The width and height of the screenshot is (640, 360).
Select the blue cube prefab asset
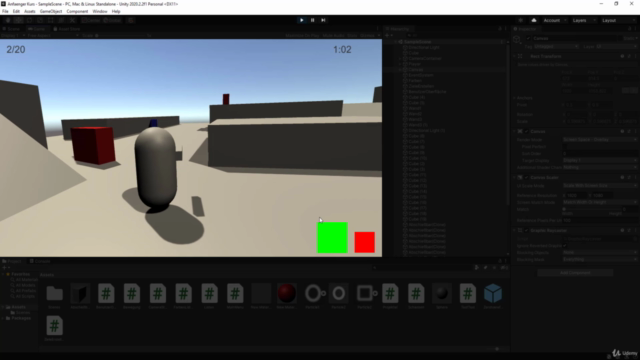pyautogui.click(x=493, y=296)
